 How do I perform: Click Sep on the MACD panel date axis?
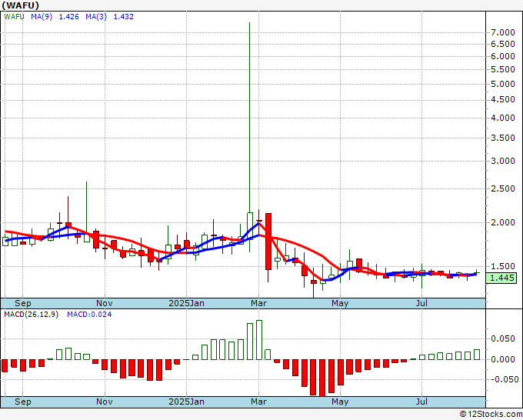coord(22,402)
